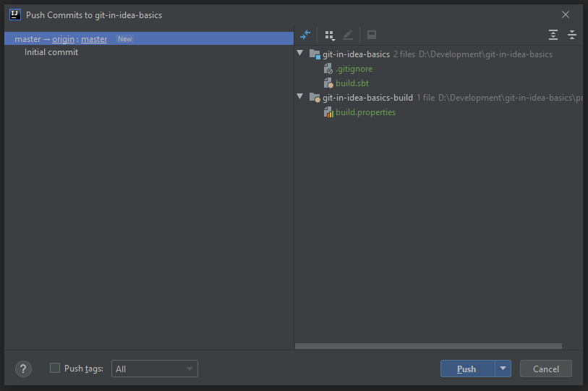Click the build.properties file icon
This screenshot has height=391, width=588.
(x=328, y=112)
